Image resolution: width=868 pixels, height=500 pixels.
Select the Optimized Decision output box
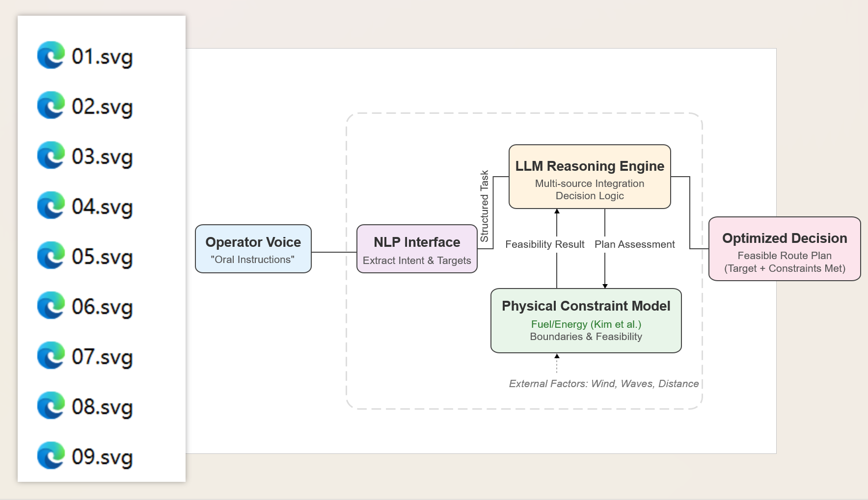point(784,249)
